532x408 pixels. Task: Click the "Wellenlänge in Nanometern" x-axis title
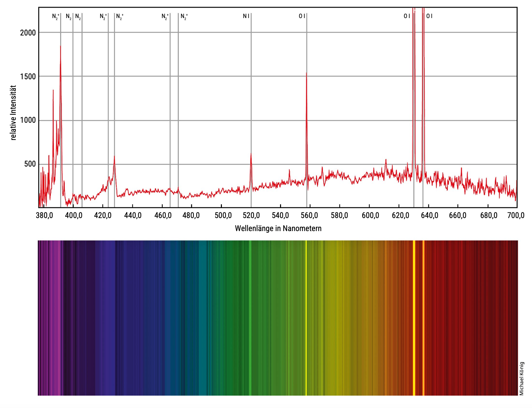pos(278,228)
